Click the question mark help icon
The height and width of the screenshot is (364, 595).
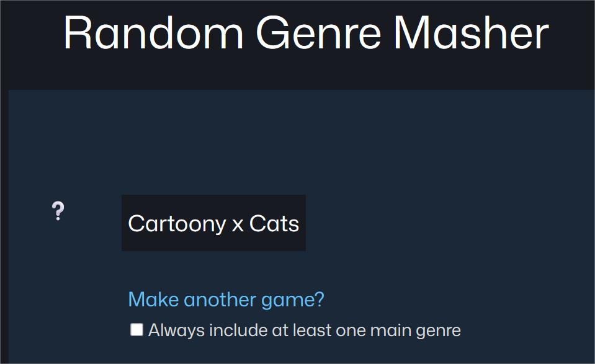(x=58, y=211)
